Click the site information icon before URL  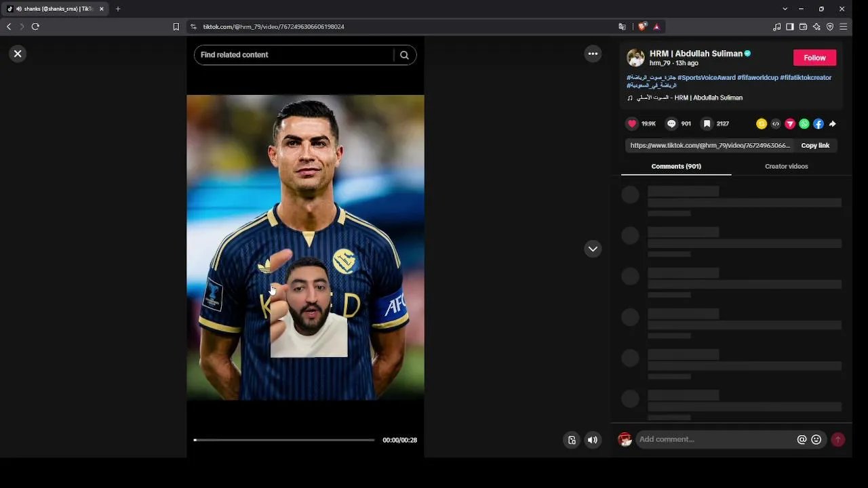tap(193, 26)
